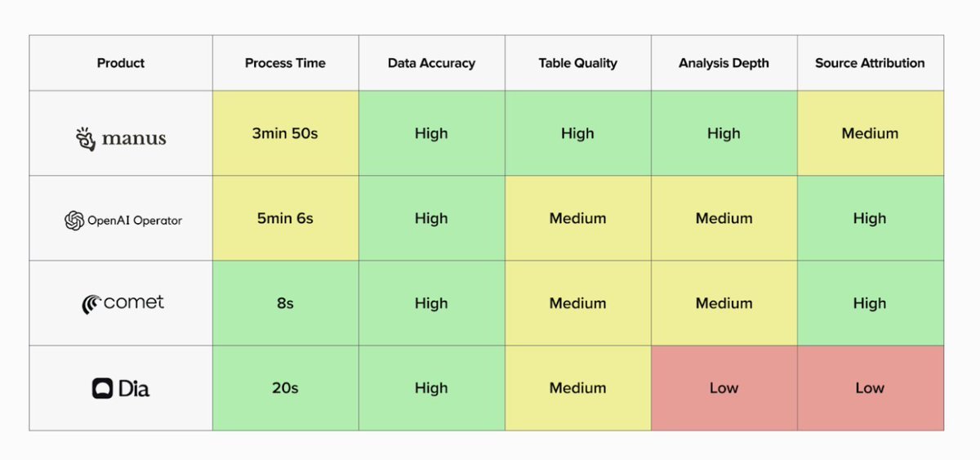Click the 3min 50s cell
This screenshot has width=980, height=460.
point(285,133)
